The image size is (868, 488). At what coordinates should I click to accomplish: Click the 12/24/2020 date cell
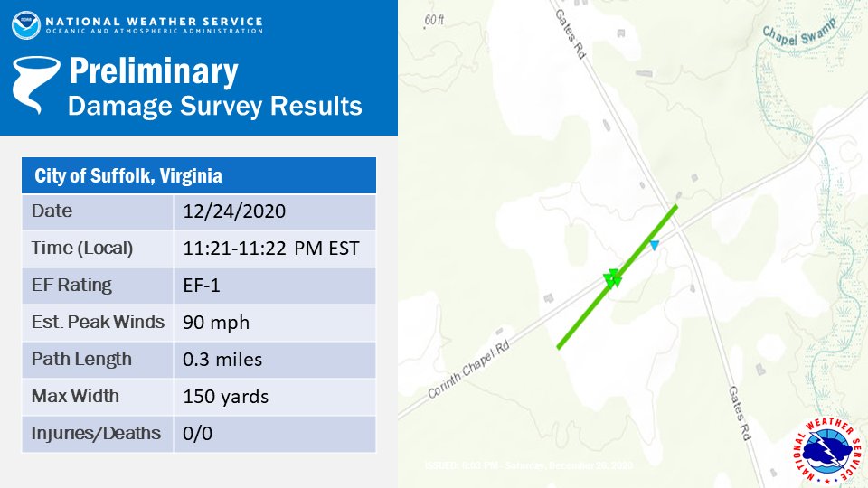pos(275,211)
